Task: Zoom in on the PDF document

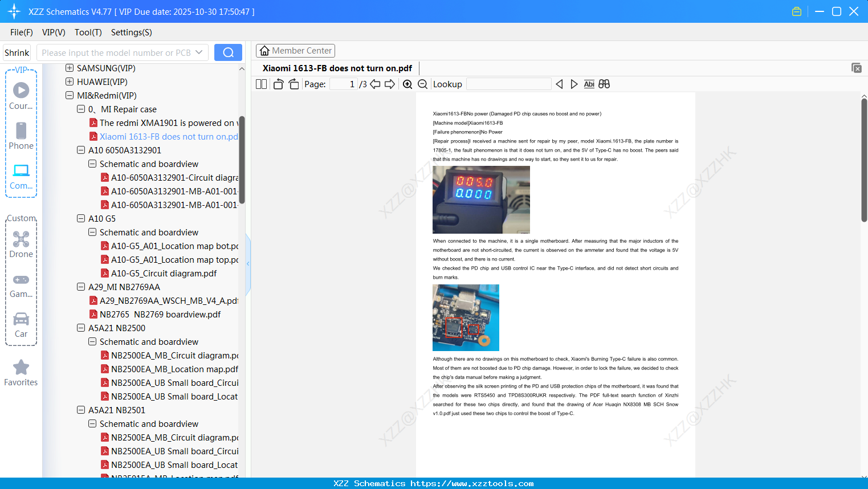Action: point(407,84)
